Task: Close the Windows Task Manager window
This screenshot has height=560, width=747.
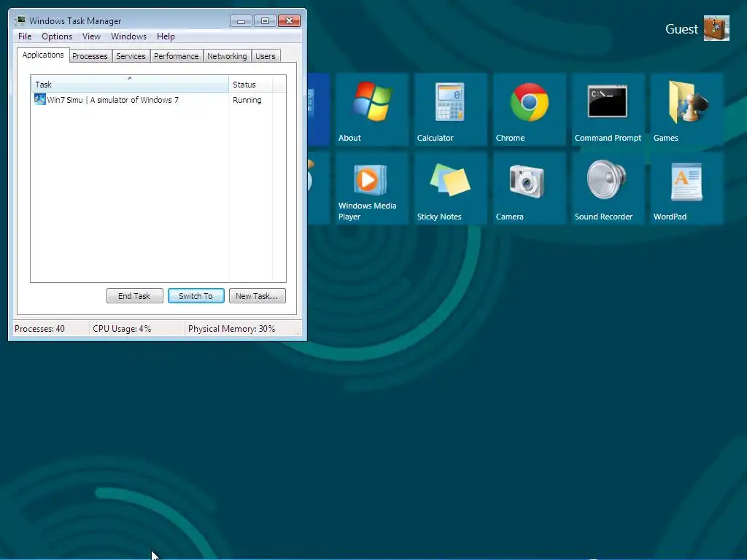Action: click(x=289, y=21)
